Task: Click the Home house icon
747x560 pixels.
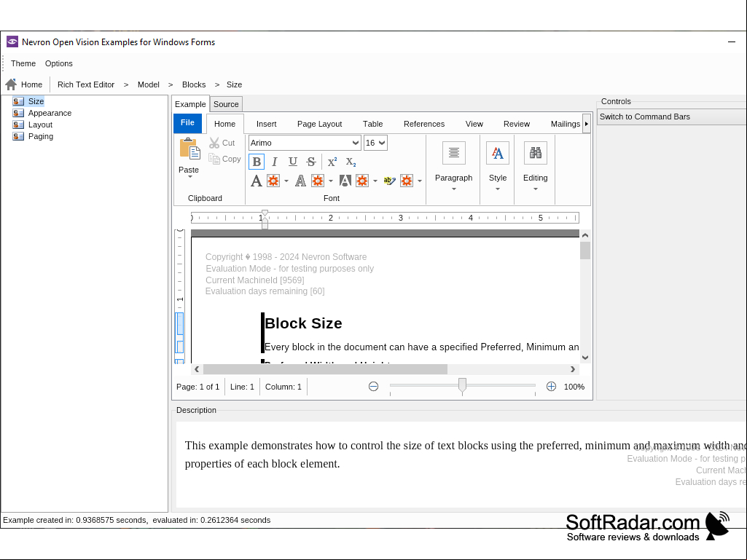Action: pos(12,84)
